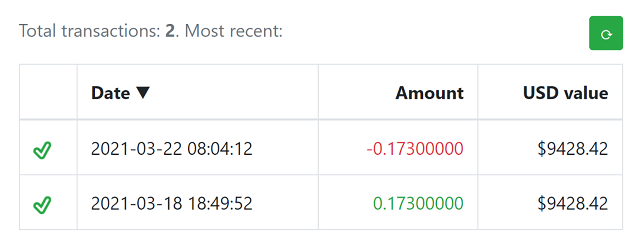Select the date 2021-03-18 in second row
This screenshot has height=250, width=644.
tap(136, 204)
